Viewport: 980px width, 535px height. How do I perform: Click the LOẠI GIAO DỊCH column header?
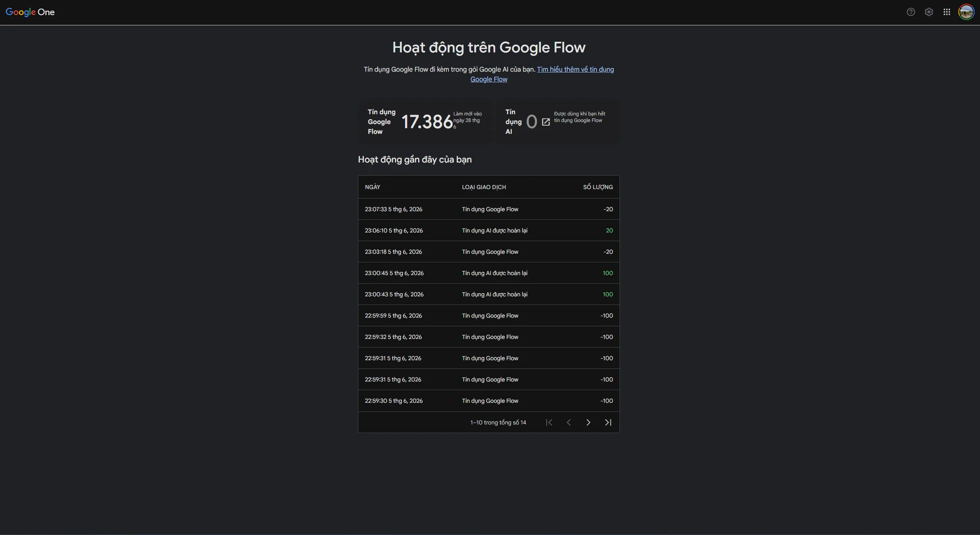tap(484, 187)
